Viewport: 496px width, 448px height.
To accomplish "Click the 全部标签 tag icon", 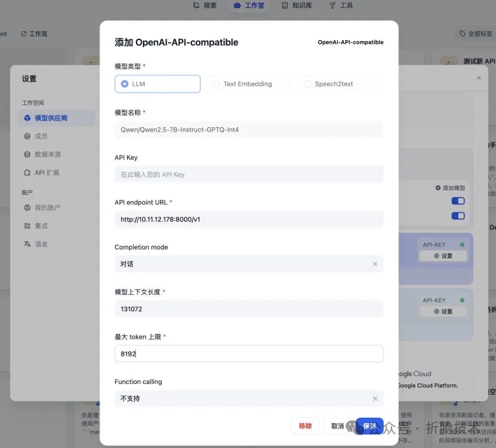I will point(462,34).
